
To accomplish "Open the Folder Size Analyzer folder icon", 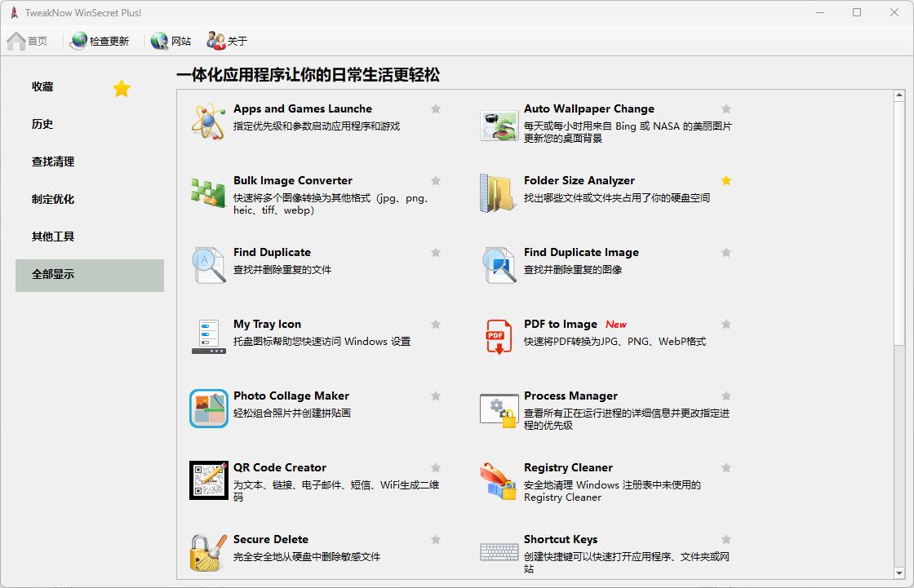I will click(497, 193).
